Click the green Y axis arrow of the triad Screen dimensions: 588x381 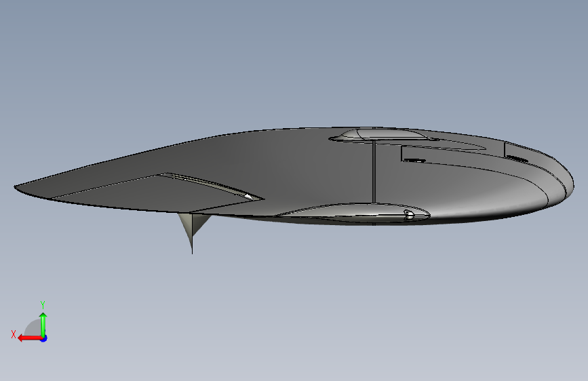(43, 325)
